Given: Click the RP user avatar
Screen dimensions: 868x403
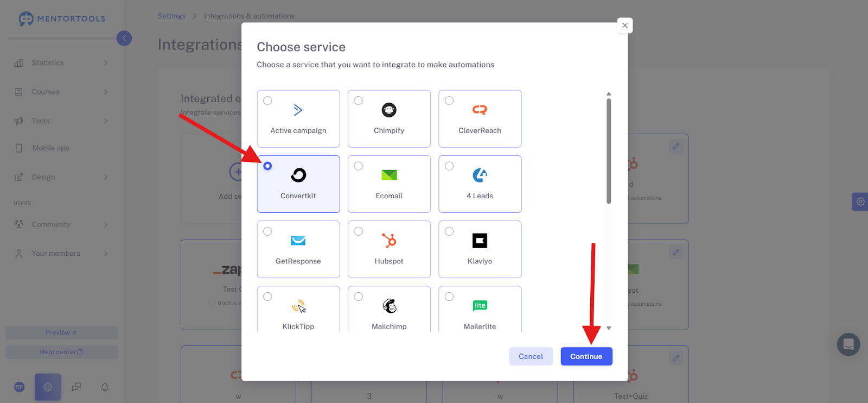Looking at the screenshot, I should pos(20,387).
